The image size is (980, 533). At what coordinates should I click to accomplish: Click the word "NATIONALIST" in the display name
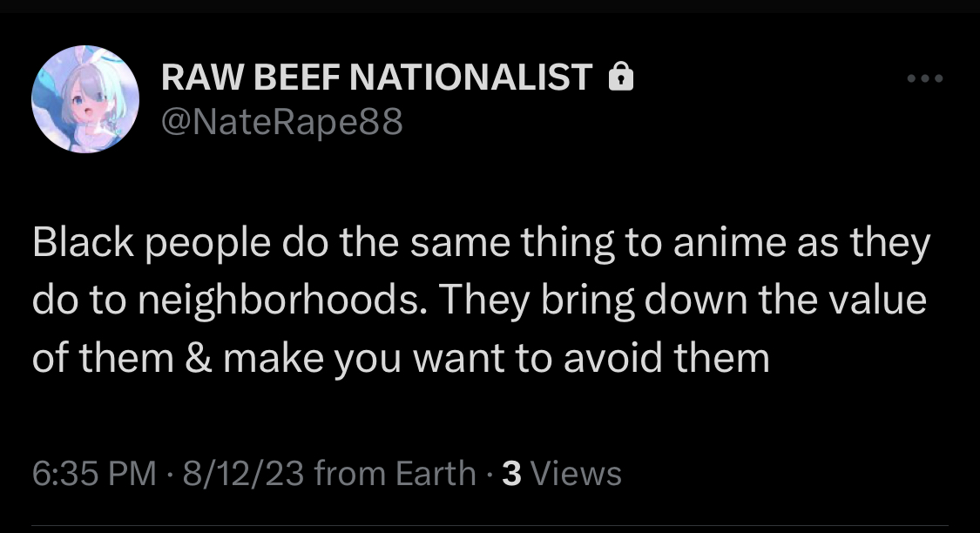coord(471,78)
